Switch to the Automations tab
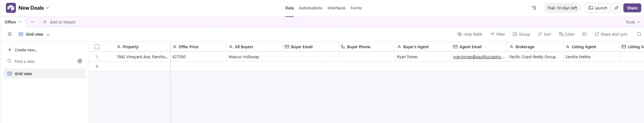Viewport: 644px width, 123px height. pyautogui.click(x=310, y=8)
